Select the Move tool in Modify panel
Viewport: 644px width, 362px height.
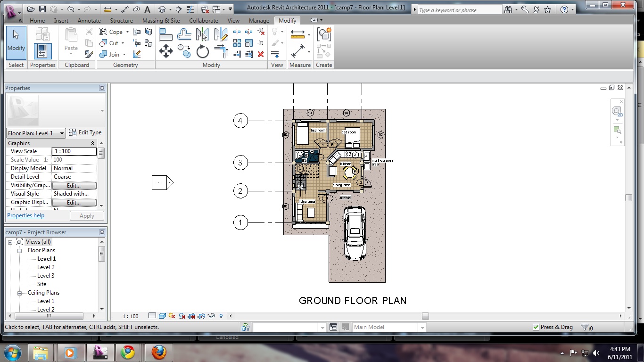[166, 51]
